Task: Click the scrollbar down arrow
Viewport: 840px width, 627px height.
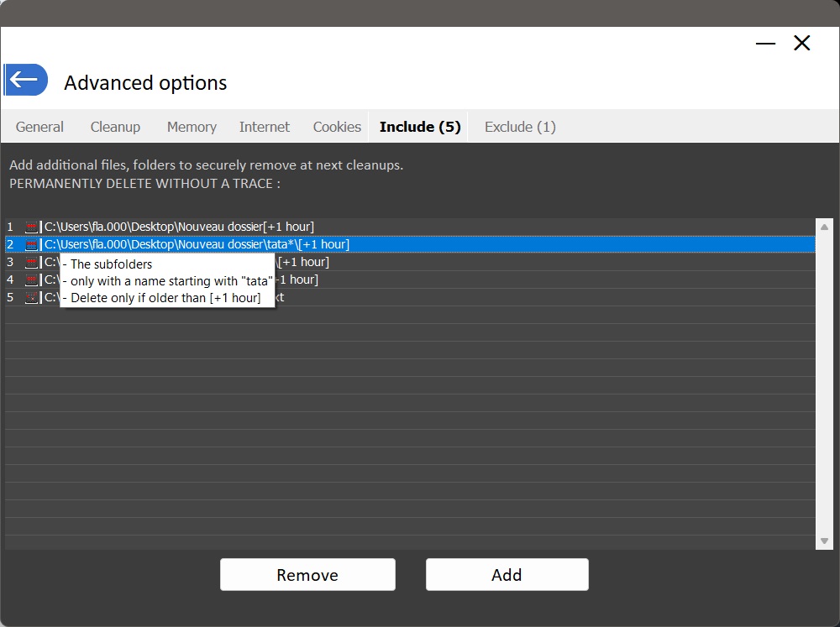Action: 824,541
